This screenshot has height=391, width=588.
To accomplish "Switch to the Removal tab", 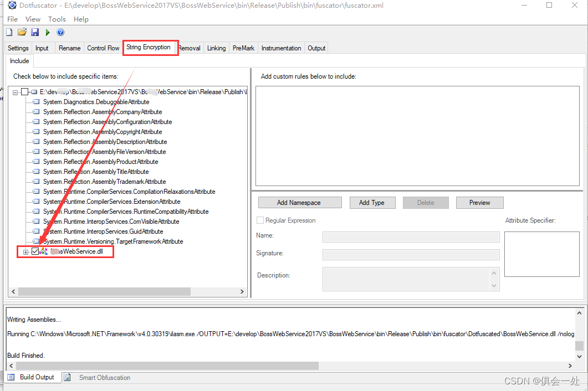I will (x=190, y=48).
